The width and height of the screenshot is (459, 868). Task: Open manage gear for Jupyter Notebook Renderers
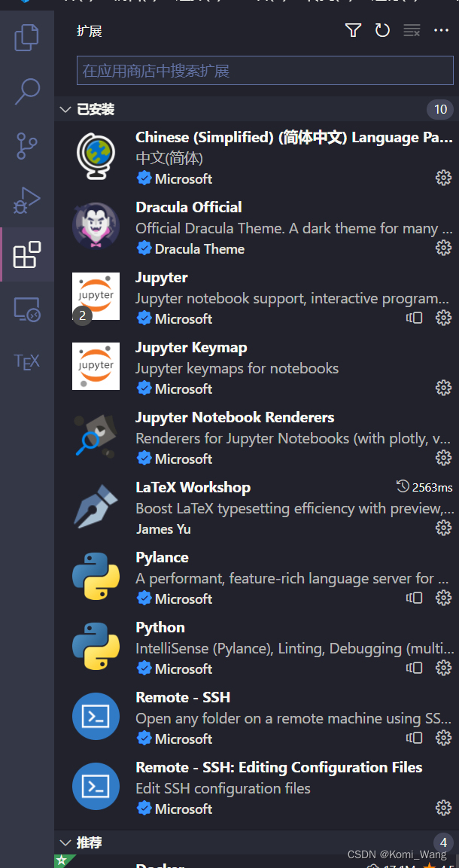pos(443,458)
